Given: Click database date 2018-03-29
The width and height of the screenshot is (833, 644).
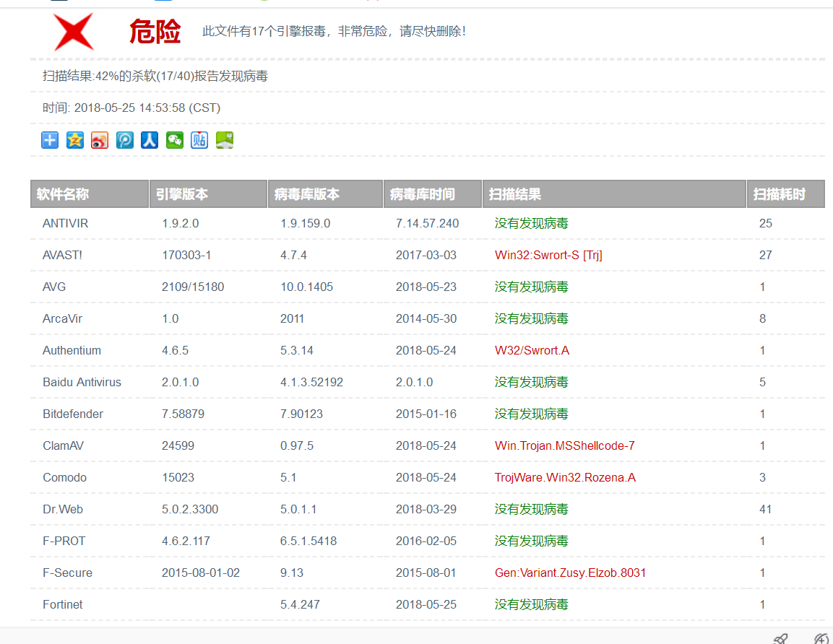Looking at the screenshot, I should click(x=426, y=510).
